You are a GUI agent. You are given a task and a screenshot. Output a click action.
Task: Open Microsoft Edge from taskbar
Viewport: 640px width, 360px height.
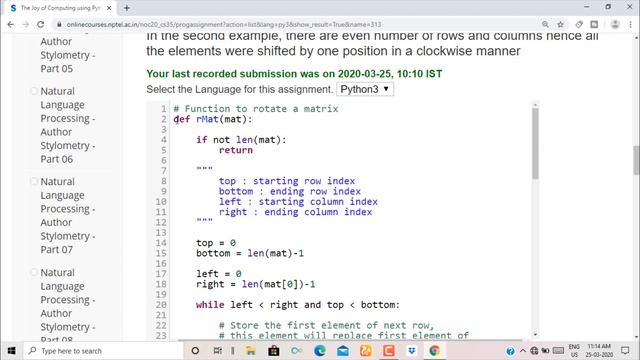(x=320, y=351)
